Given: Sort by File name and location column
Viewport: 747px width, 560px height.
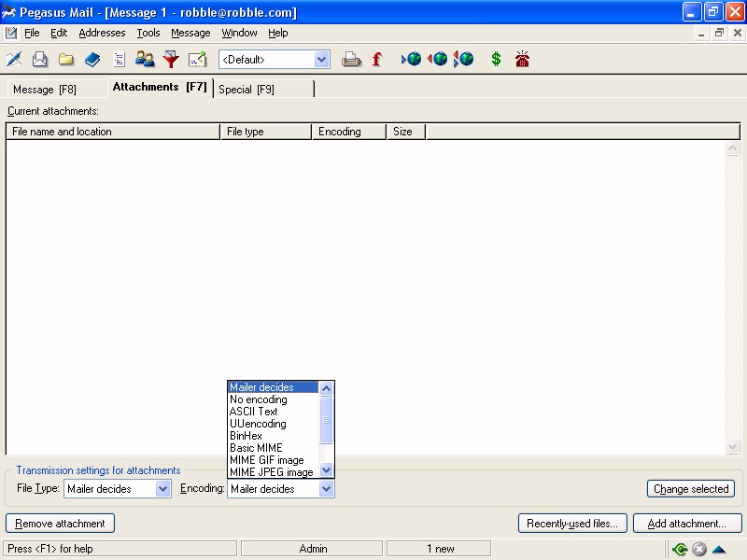Looking at the screenshot, I should 113,132.
